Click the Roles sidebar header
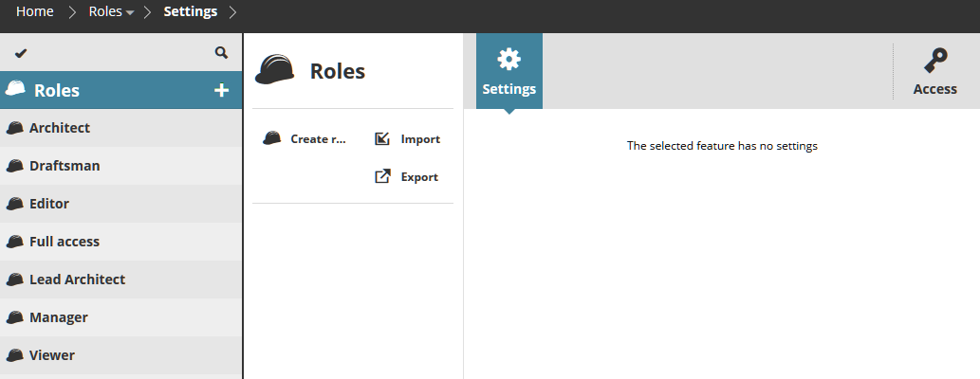The width and height of the screenshot is (980, 379). [57, 90]
